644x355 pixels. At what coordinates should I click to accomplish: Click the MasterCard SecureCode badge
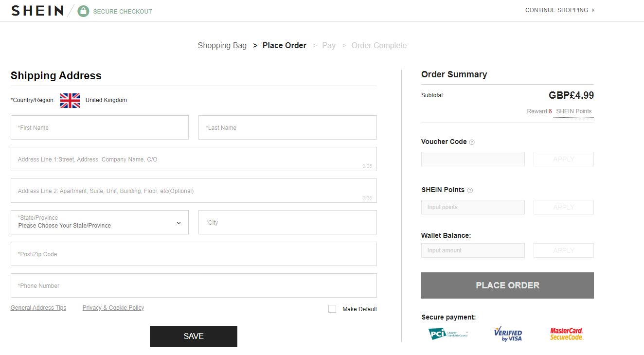coord(567,334)
